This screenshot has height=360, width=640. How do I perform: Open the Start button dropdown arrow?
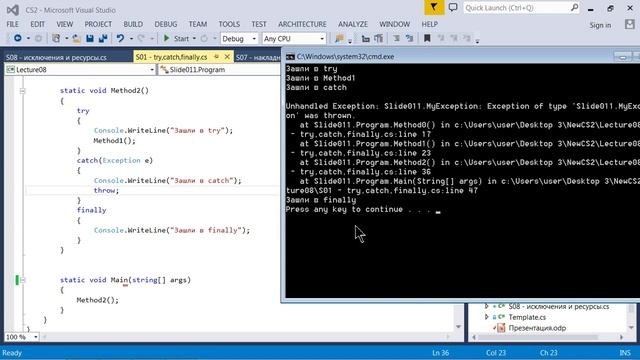pos(194,39)
